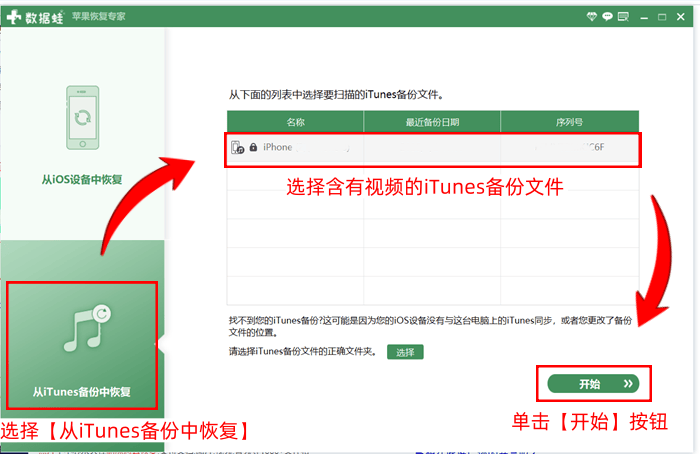Click the phone sync icon in sidebar

(83, 117)
